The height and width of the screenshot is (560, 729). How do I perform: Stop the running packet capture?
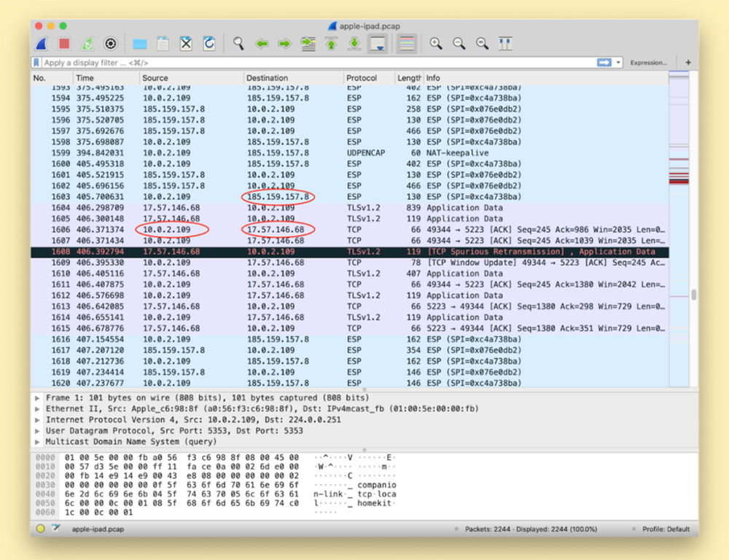[64, 44]
